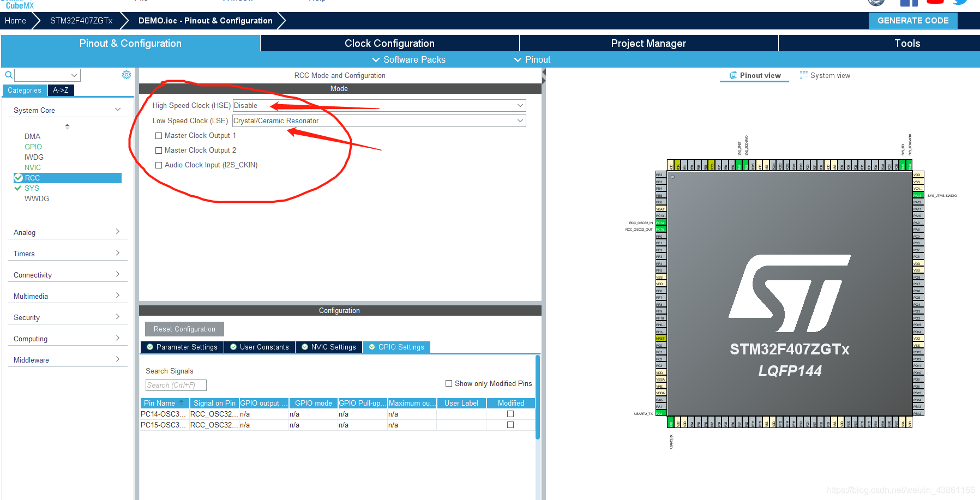The image size is (980, 500).
Task: Click the PA10 pin on the chip
Action: click(918, 216)
